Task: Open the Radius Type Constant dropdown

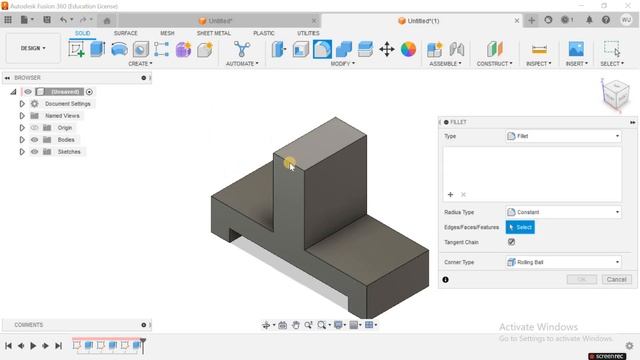Action: 563,212
